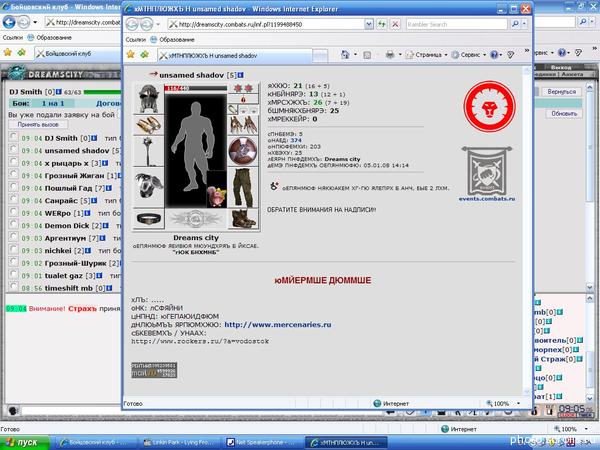Click the red amulet slot icon
Viewport: 600px width, 450px height.
(x=243, y=99)
